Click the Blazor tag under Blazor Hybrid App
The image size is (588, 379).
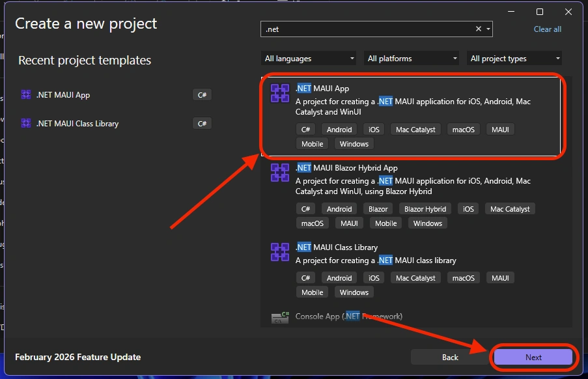coord(378,209)
